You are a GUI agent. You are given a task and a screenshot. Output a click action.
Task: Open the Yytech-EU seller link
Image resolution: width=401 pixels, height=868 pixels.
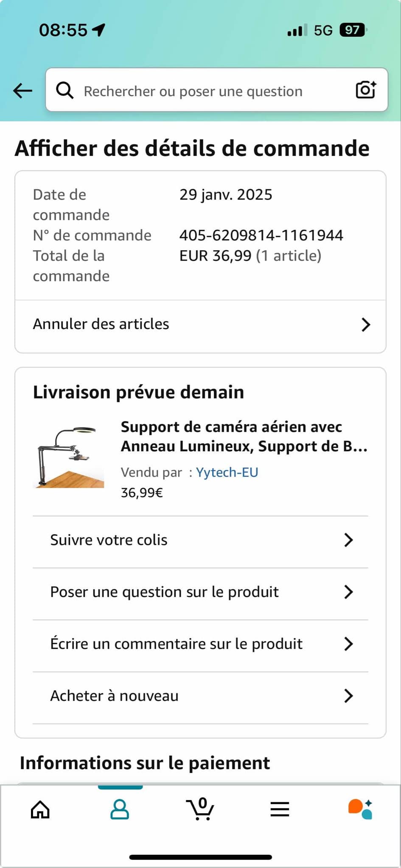(x=227, y=472)
